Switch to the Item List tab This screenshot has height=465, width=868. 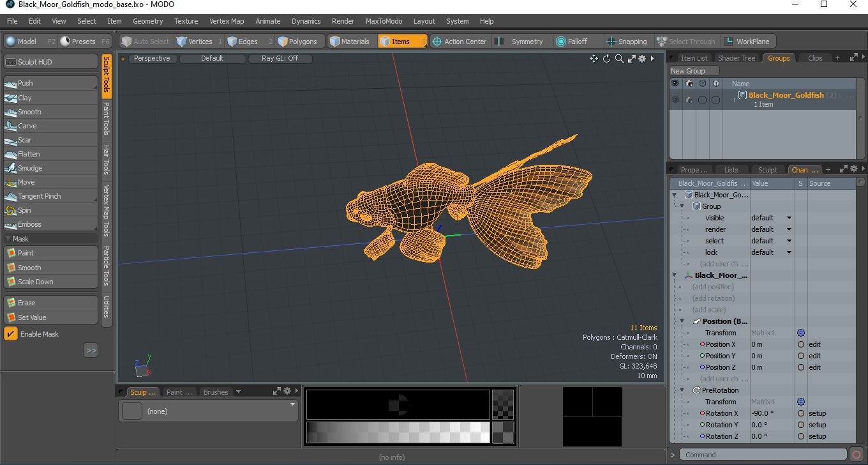[693, 58]
